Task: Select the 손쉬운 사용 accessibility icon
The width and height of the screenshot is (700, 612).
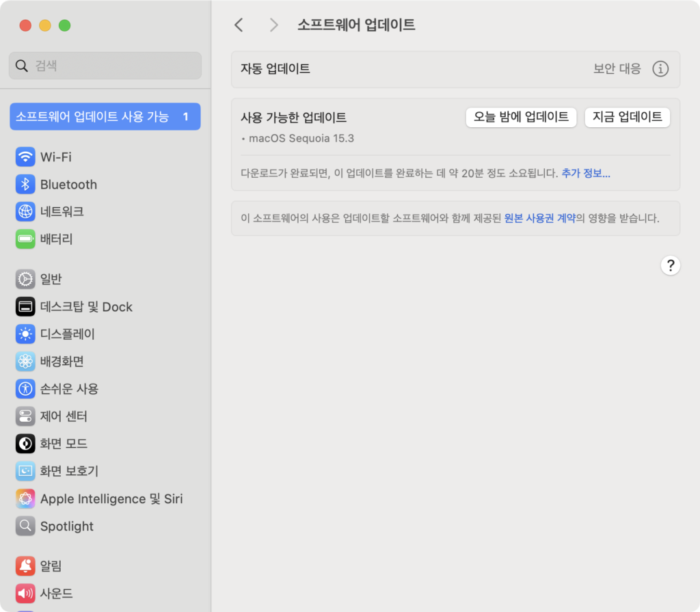Action: [25, 388]
